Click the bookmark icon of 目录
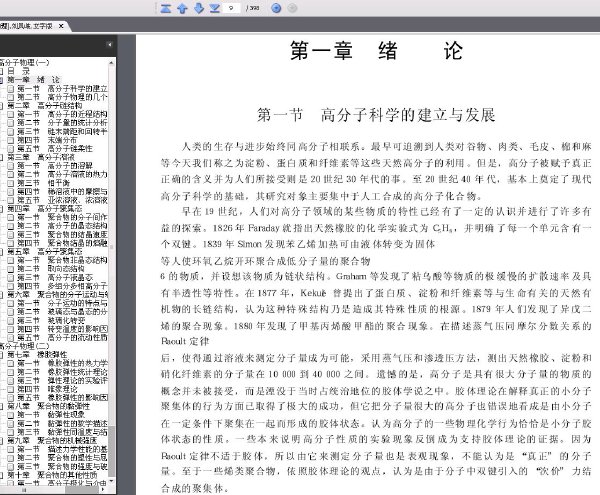The image size is (600, 495). (x=1, y=71)
